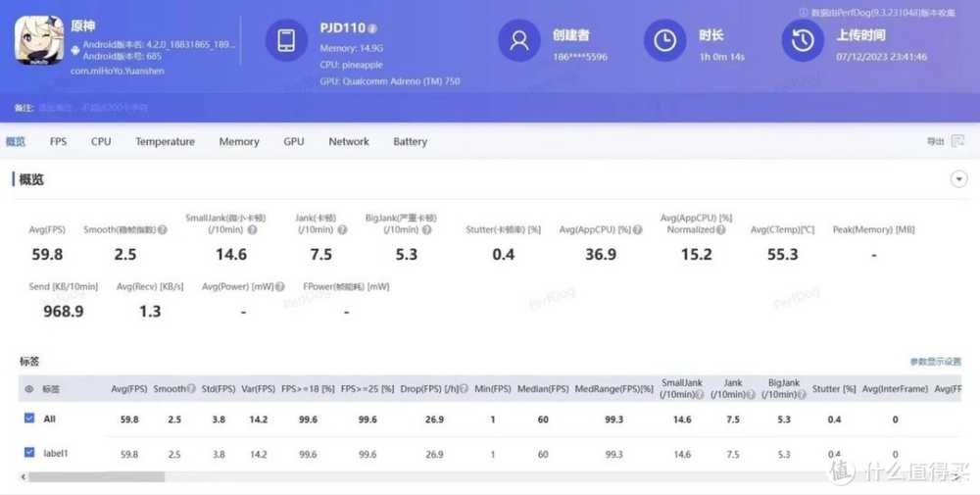Viewport: 980px width, 495px height.
Task: Click the help icon beside Smooth metric
Action: pyautogui.click(x=163, y=230)
